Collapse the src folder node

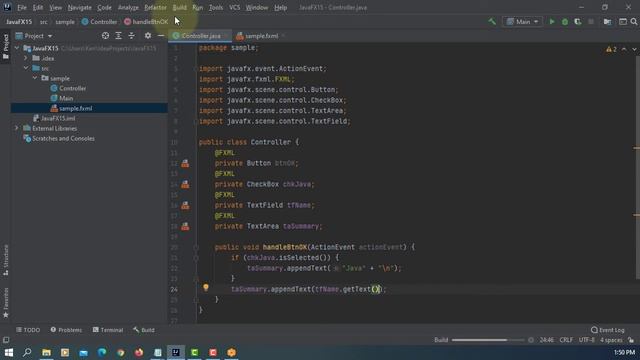(x=26, y=68)
